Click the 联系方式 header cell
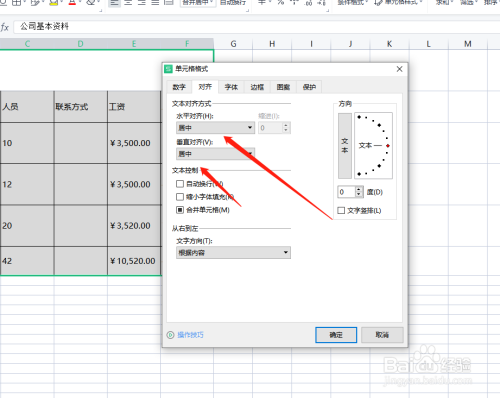This screenshot has height=398, width=500. click(x=81, y=107)
